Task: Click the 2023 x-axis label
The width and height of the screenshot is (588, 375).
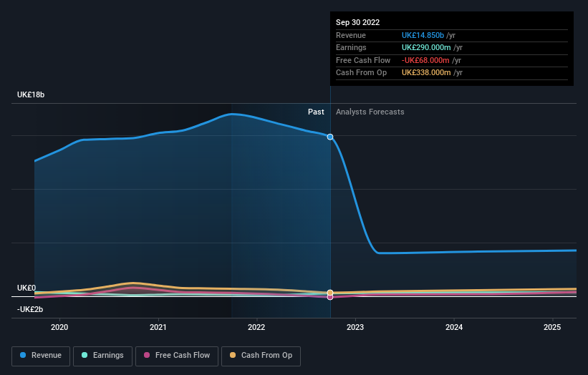Action: point(355,328)
